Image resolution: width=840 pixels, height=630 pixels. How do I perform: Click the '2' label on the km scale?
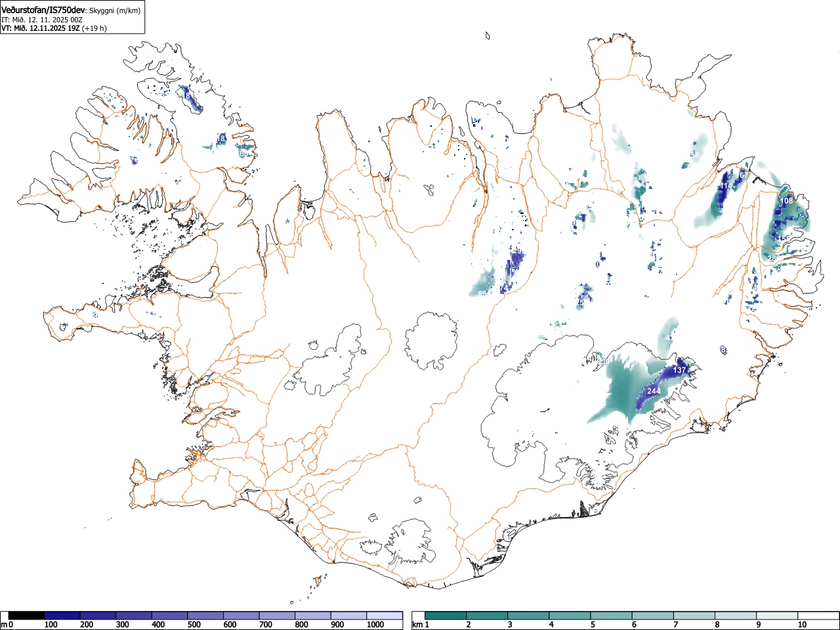click(469, 625)
